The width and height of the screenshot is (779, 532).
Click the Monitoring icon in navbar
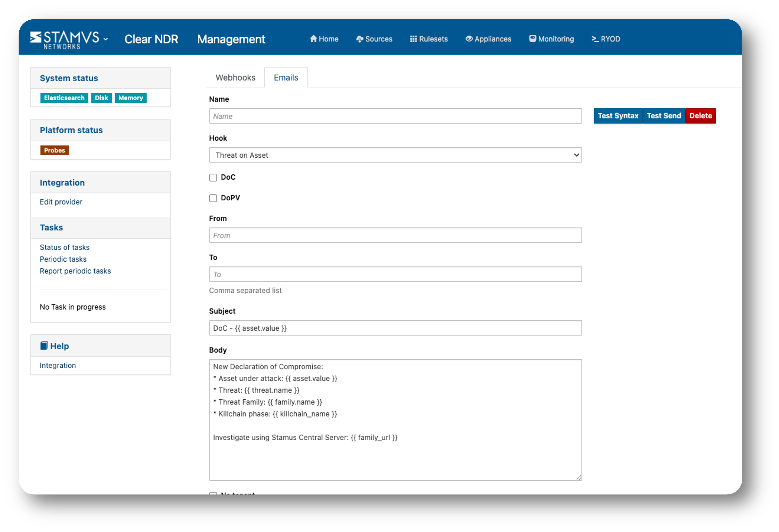pyautogui.click(x=532, y=39)
